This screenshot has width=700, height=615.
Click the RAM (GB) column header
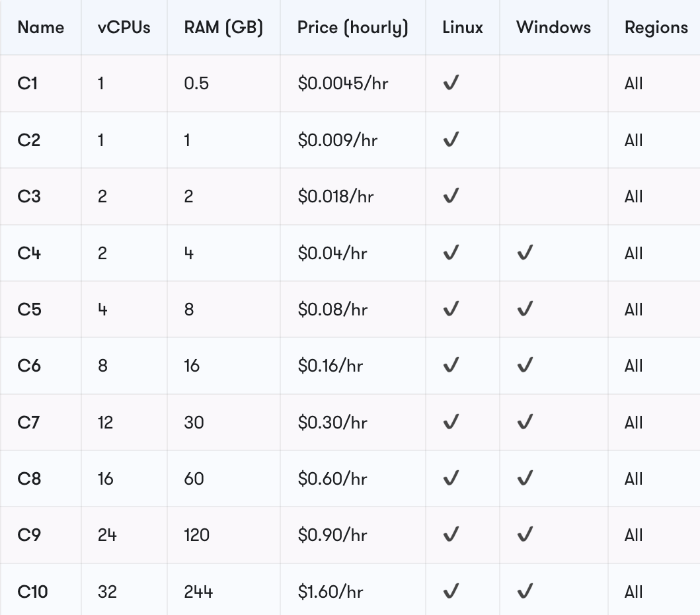point(223,28)
